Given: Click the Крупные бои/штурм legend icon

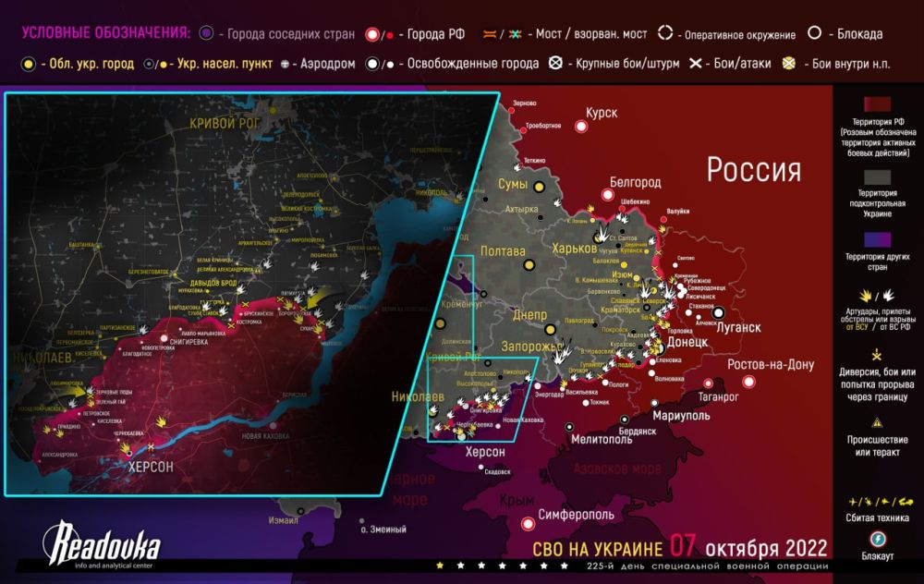Looking at the screenshot, I should [556, 65].
